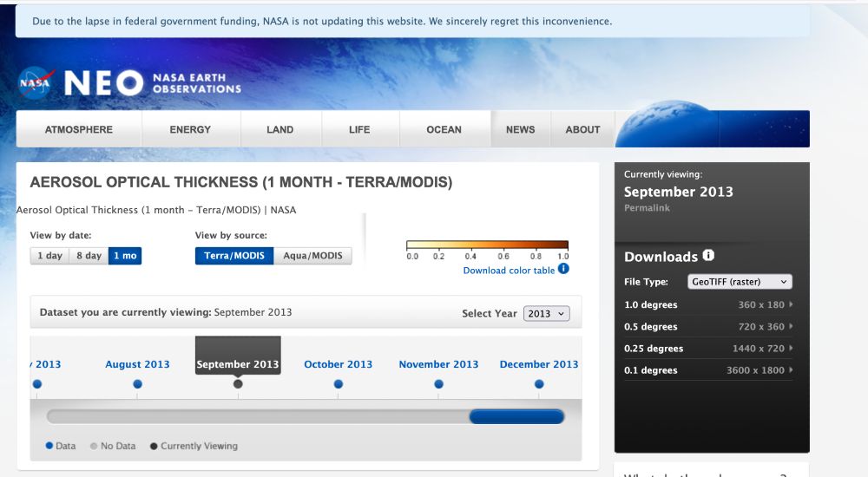Open the Permalink link
Viewport: 868px width, 477px height.
[x=647, y=208]
